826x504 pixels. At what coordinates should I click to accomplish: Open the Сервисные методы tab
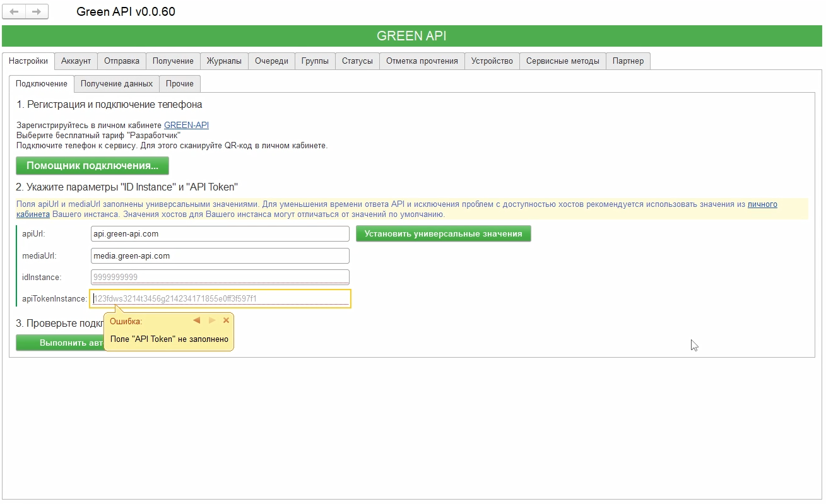[x=562, y=61]
